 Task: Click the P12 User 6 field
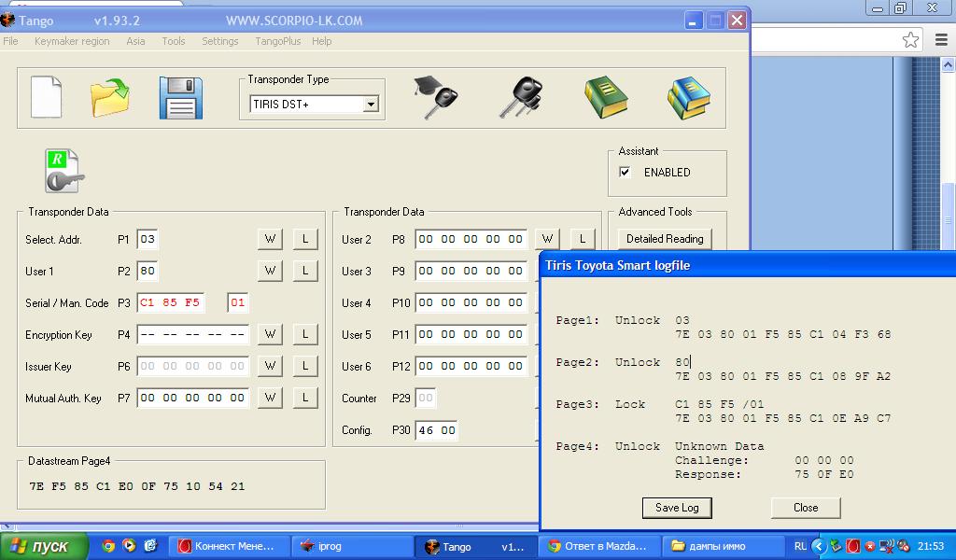[x=471, y=366]
